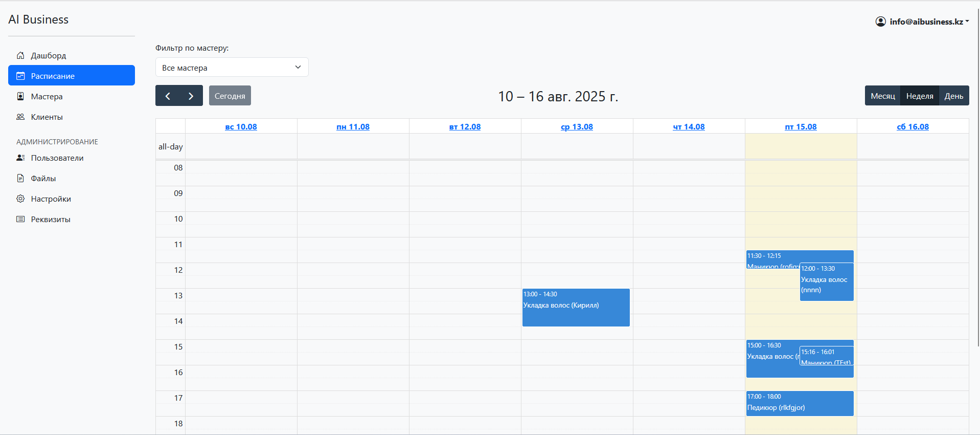
Task: Switch to Месяц view
Action: coord(882,96)
